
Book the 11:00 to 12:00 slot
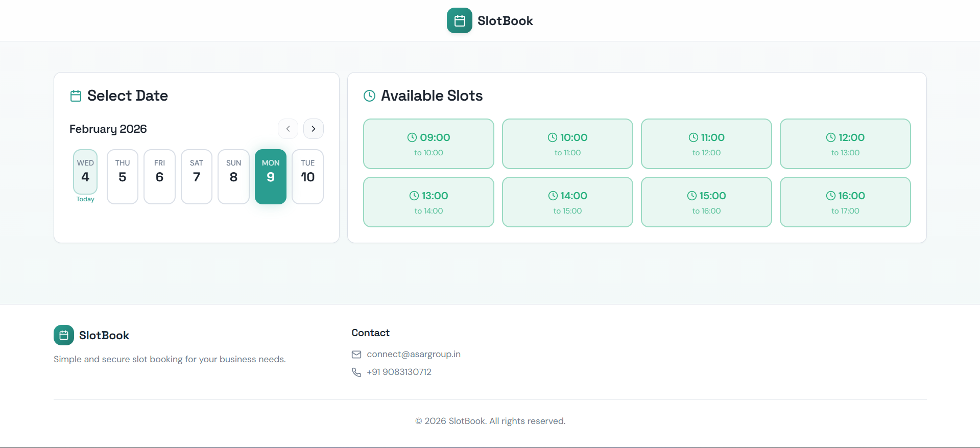[706, 144]
